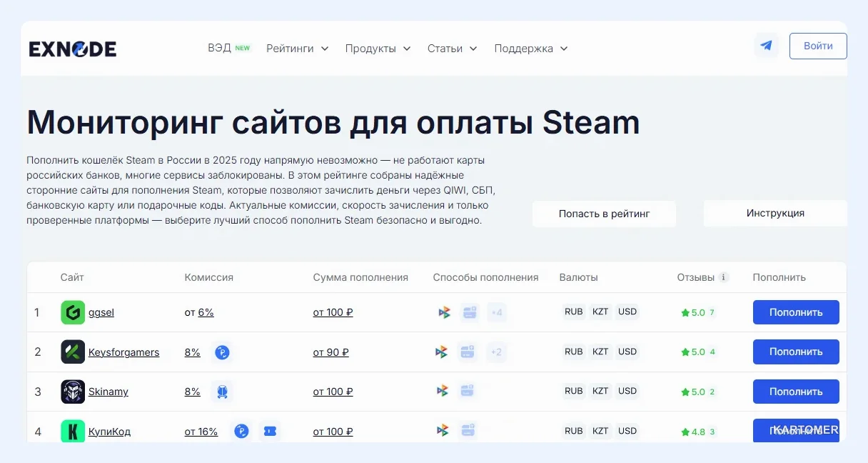Click the SBP payment icon in Skinamy row

coord(442,391)
